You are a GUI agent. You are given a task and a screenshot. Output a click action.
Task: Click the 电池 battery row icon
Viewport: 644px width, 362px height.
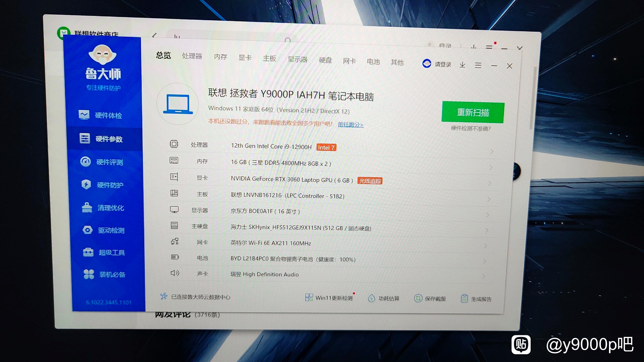coord(175,257)
